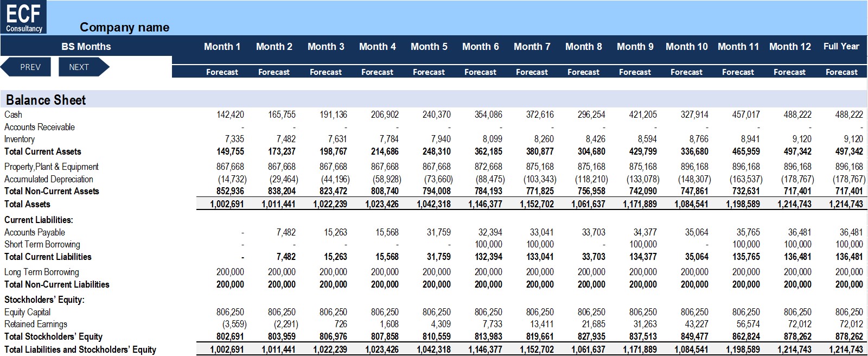
Task: Click Month 2 Cash value 165,755
Action: tap(282, 115)
